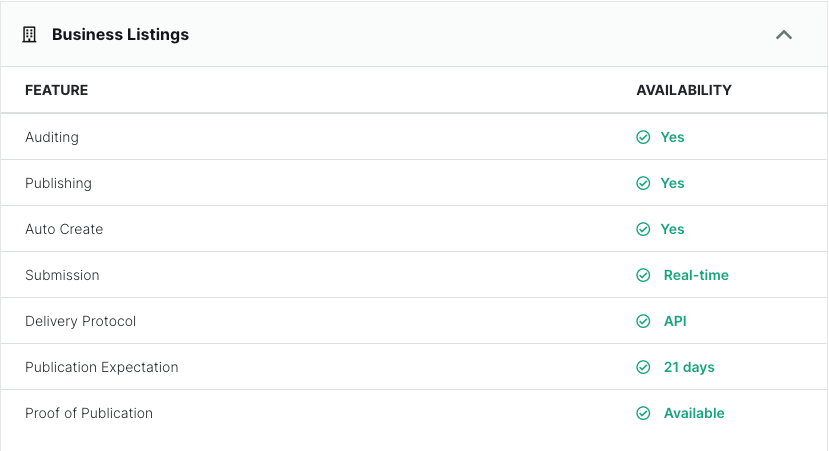
Task: Click the Business Listings building icon
Action: tap(29, 35)
